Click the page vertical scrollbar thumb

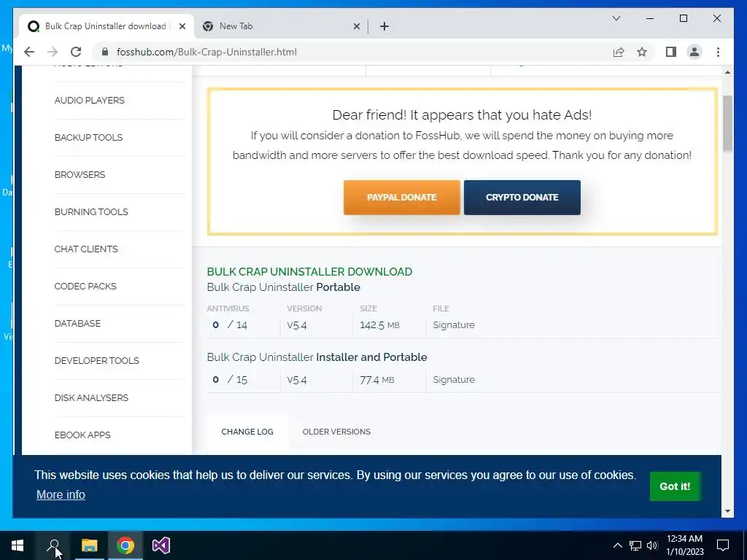click(x=727, y=123)
